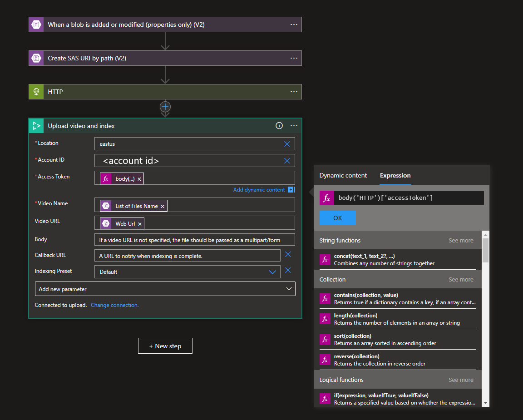Click the fx icon of the concat function
Image resolution: width=523 pixels, height=420 pixels.
coord(325,259)
